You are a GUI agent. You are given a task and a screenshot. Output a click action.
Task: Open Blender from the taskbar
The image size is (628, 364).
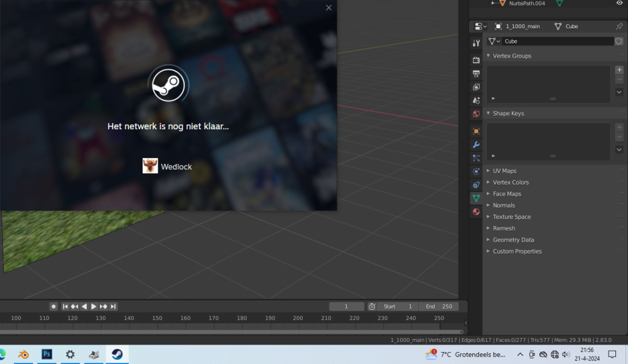(23, 355)
